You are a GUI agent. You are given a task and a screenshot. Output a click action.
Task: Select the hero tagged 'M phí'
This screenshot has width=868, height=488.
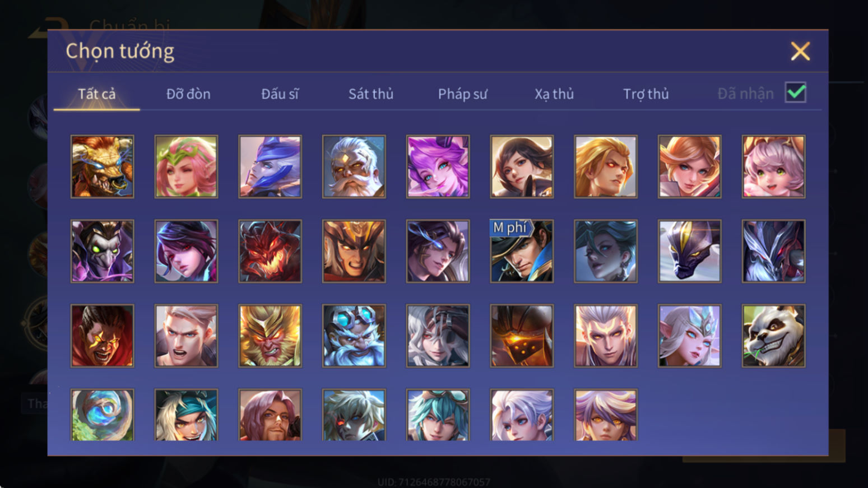tap(522, 251)
